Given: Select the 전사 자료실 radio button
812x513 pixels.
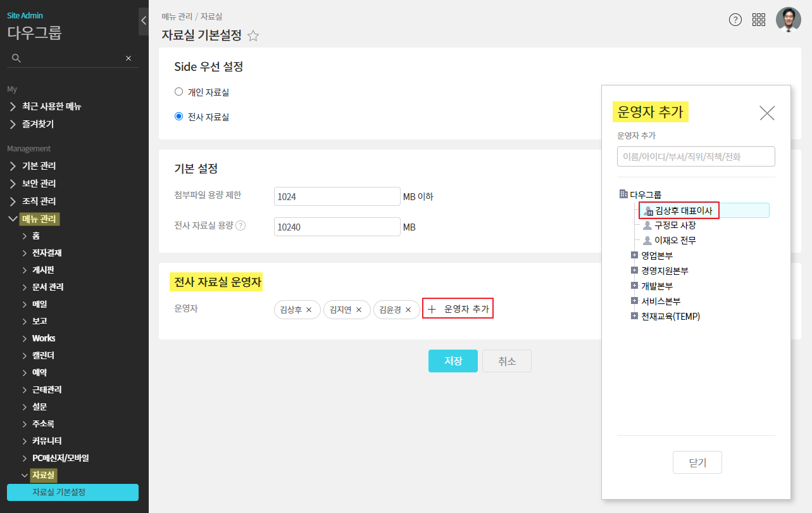Looking at the screenshot, I should [178, 117].
